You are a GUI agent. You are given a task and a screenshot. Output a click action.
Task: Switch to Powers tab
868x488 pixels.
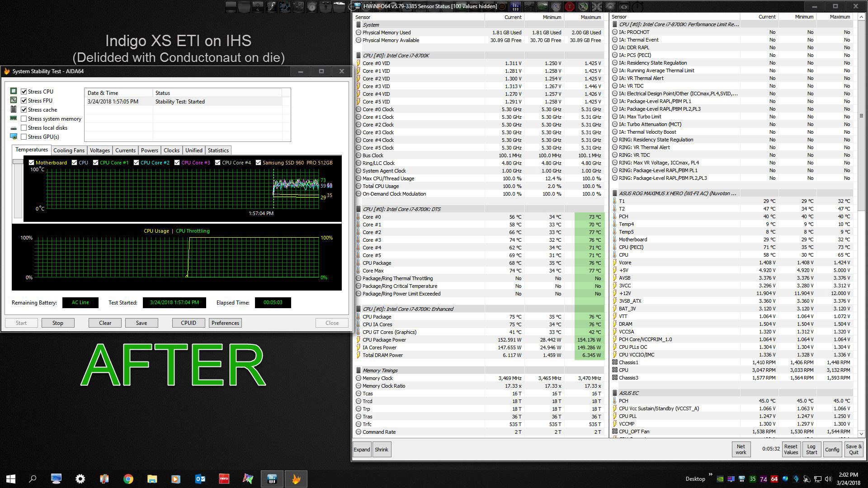tap(149, 150)
